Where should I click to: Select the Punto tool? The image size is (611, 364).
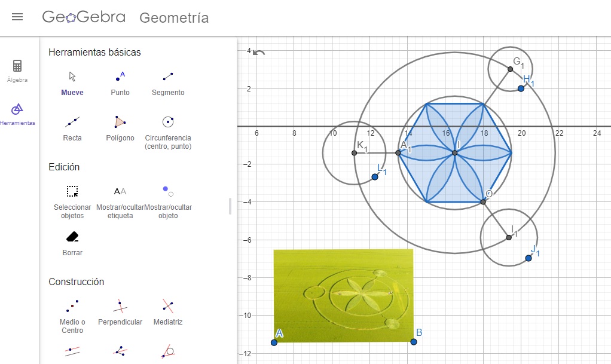(120, 84)
